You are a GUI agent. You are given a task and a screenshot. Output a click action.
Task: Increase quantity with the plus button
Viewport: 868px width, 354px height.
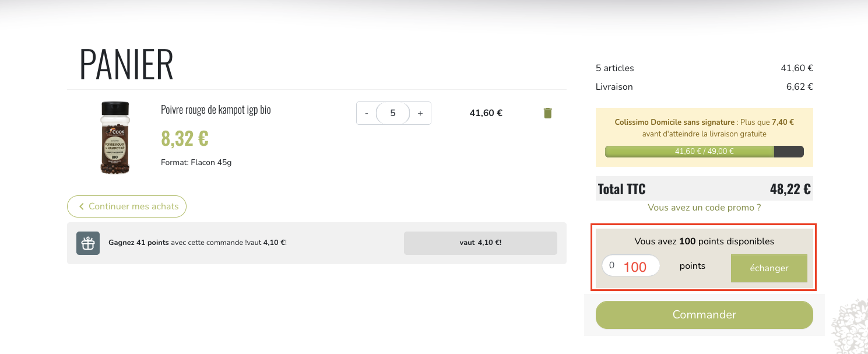420,113
